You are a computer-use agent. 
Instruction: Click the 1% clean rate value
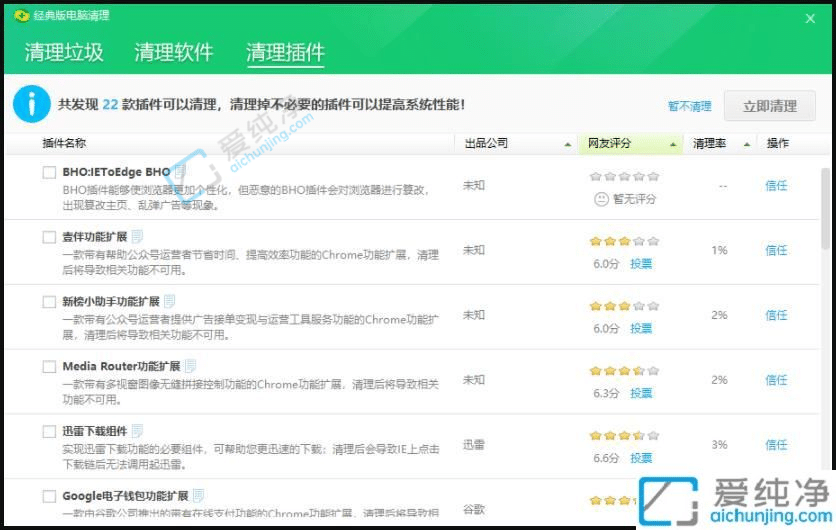(x=719, y=250)
